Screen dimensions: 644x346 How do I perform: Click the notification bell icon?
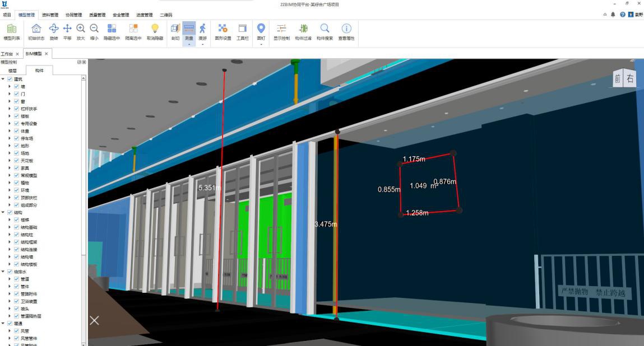tap(613, 15)
